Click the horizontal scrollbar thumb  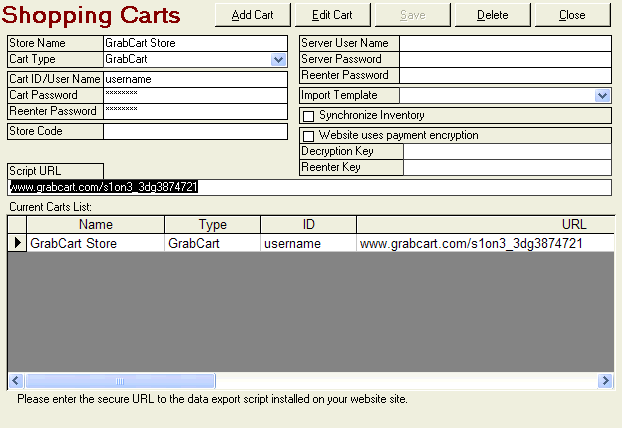click(x=120, y=381)
